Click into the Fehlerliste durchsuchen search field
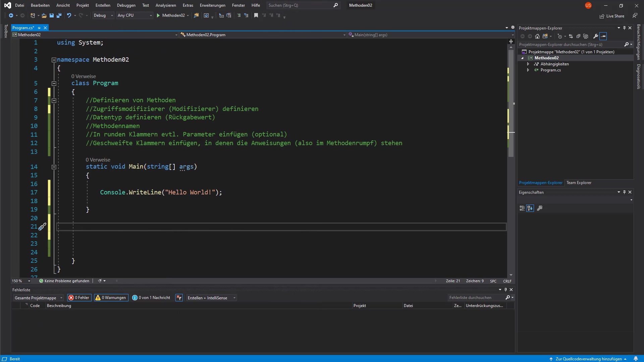The height and width of the screenshot is (362, 644). [x=476, y=298]
